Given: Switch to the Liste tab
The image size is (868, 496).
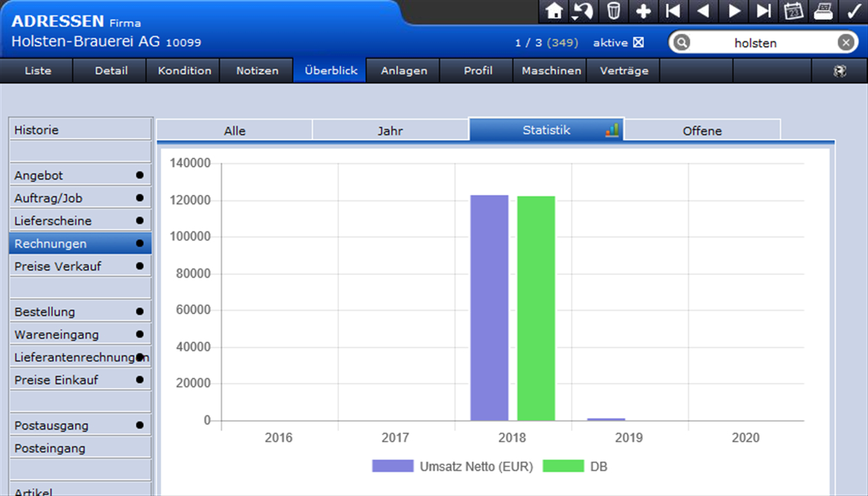Looking at the screenshot, I should pos(38,70).
